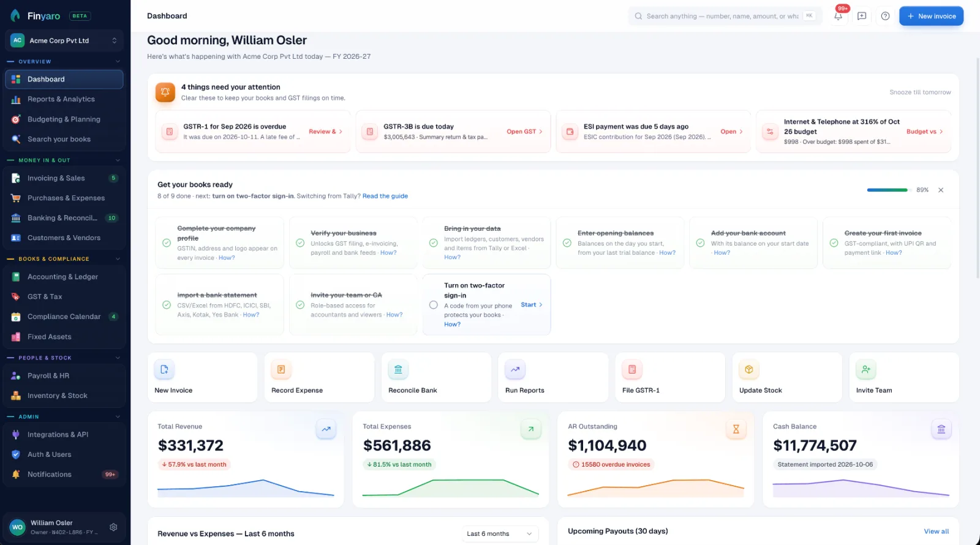
Task: Click Review & link on GSTR-1 alert
Action: tap(325, 132)
